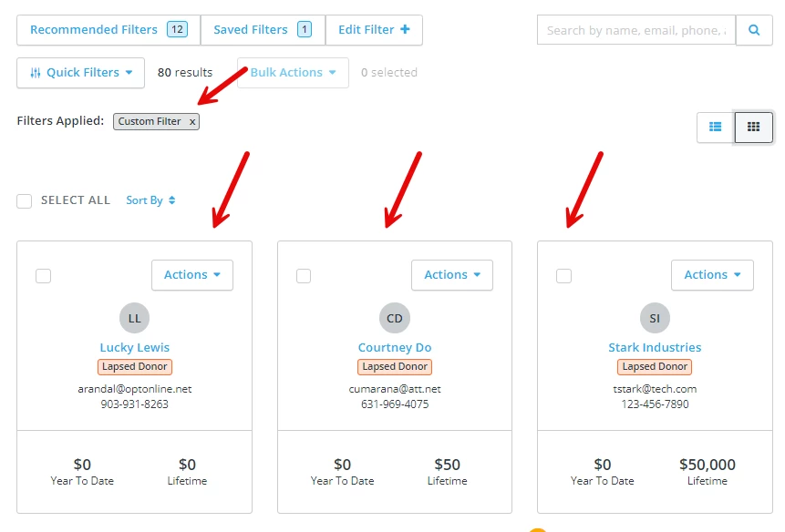Check the Stark Industries card checkbox
785x532 pixels.
coord(563,275)
